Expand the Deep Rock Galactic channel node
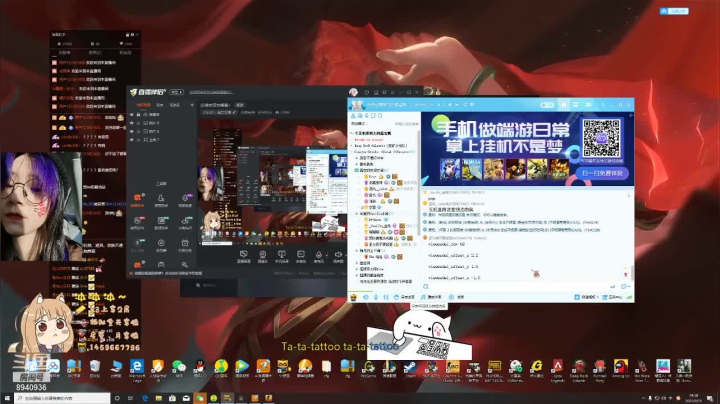 coord(353,146)
